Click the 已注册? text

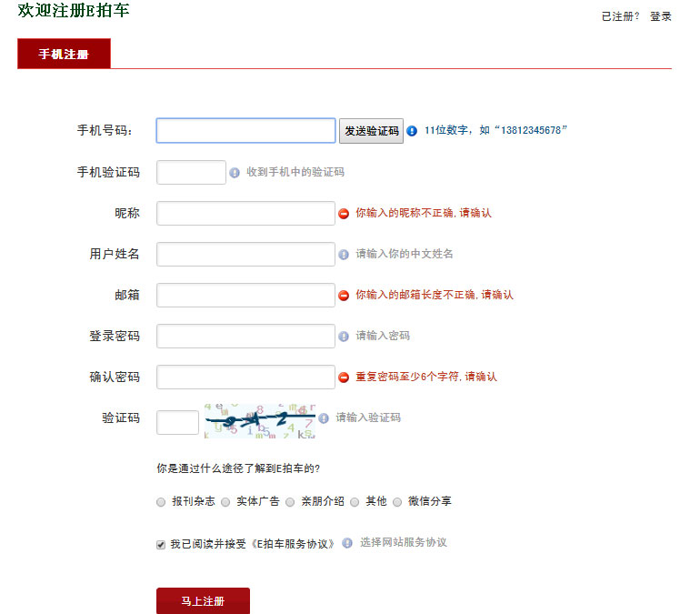[x=620, y=16]
